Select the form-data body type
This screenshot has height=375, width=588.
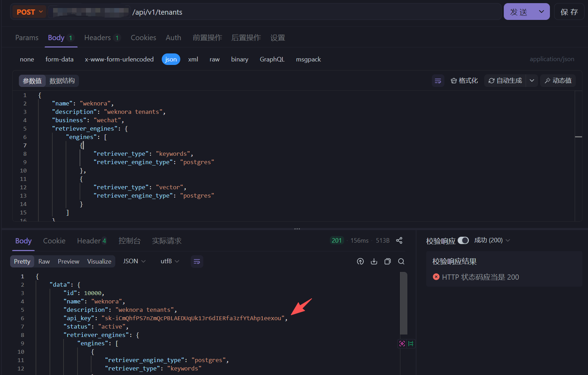pos(59,59)
